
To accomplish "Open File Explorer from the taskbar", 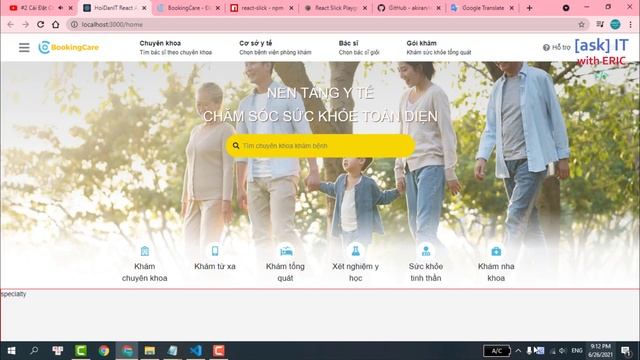I will [x=149, y=351].
